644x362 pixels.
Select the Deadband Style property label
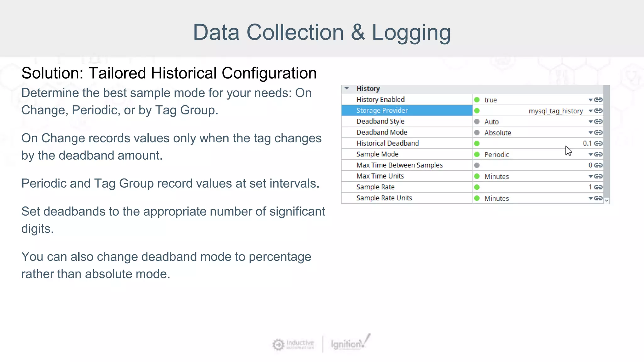point(380,121)
